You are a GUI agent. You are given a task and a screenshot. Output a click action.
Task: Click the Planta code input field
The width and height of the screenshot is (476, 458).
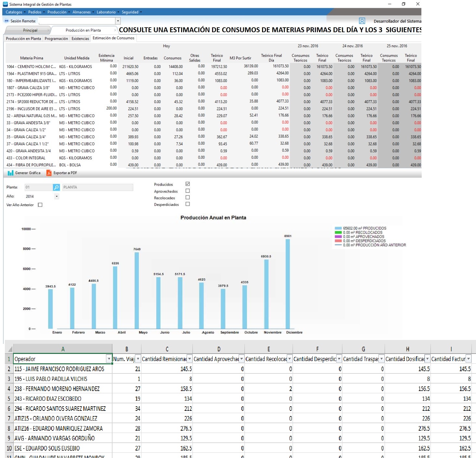(39, 187)
